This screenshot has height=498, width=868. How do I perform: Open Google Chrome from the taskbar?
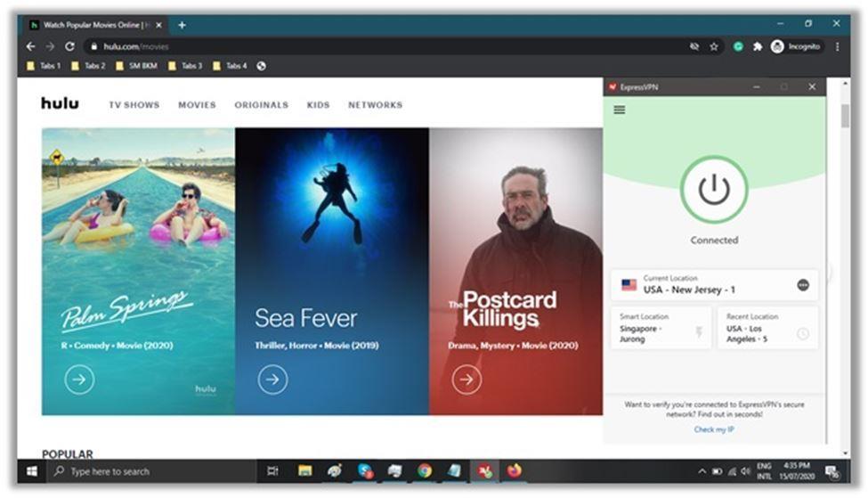[x=425, y=471]
